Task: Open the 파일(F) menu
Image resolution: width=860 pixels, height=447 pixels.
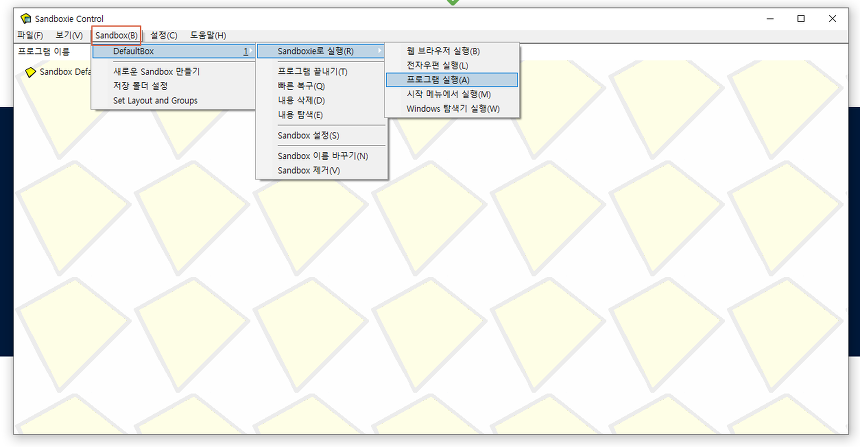Action: [30, 35]
